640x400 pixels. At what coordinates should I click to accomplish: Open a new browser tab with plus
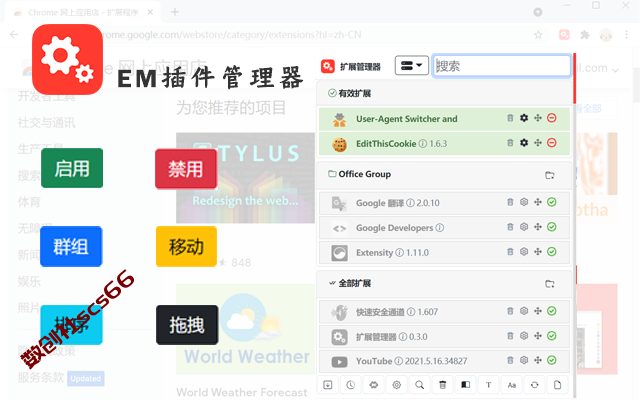coord(175,12)
